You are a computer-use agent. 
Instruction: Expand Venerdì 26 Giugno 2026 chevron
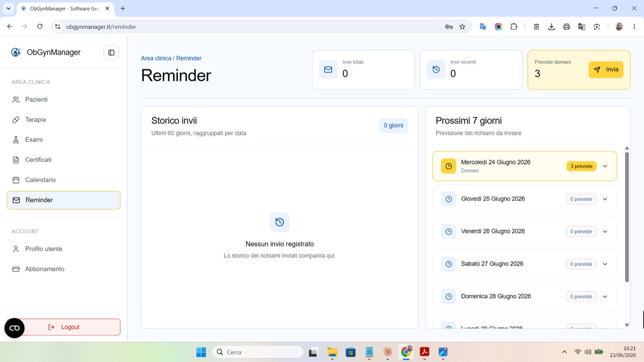point(605,231)
